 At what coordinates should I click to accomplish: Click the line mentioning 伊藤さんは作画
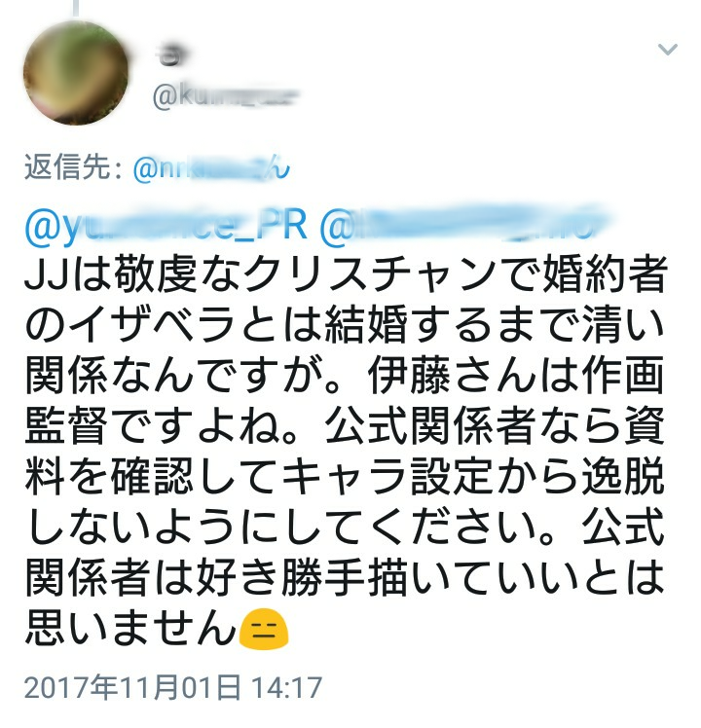click(x=345, y=375)
